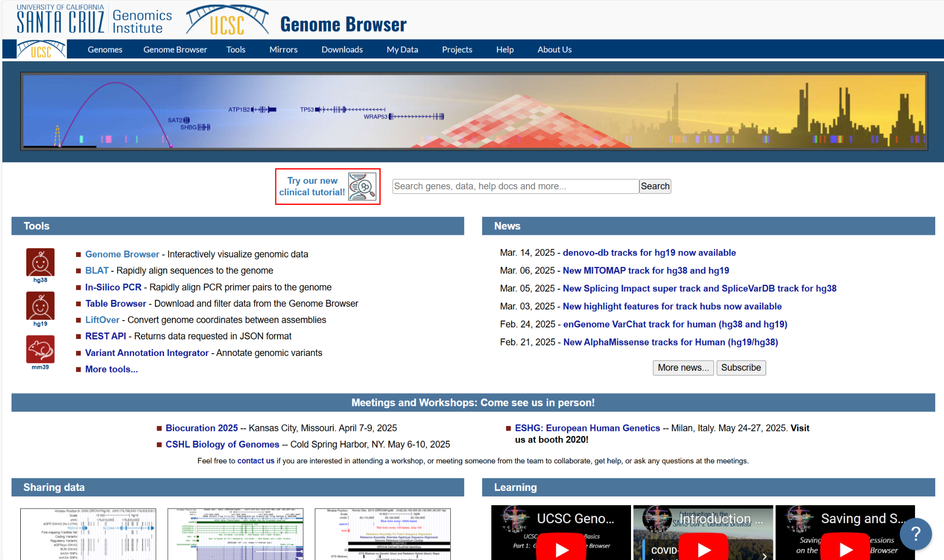Open the Help menu
Screen dimensions: 944x560
pyautogui.click(x=505, y=49)
